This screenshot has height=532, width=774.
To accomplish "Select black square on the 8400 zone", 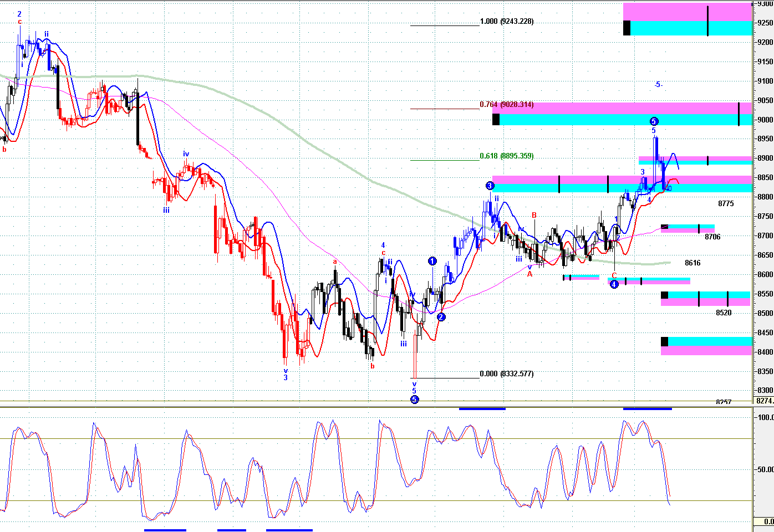I will point(664,341).
